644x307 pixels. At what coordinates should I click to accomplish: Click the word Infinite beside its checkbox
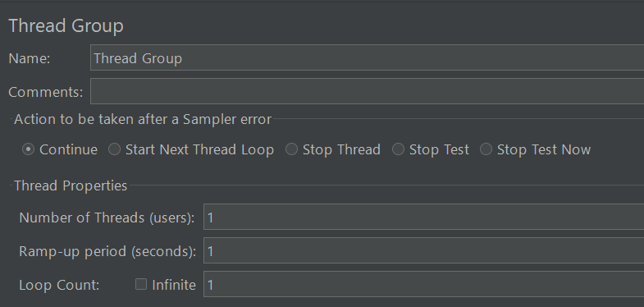click(x=174, y=285)
